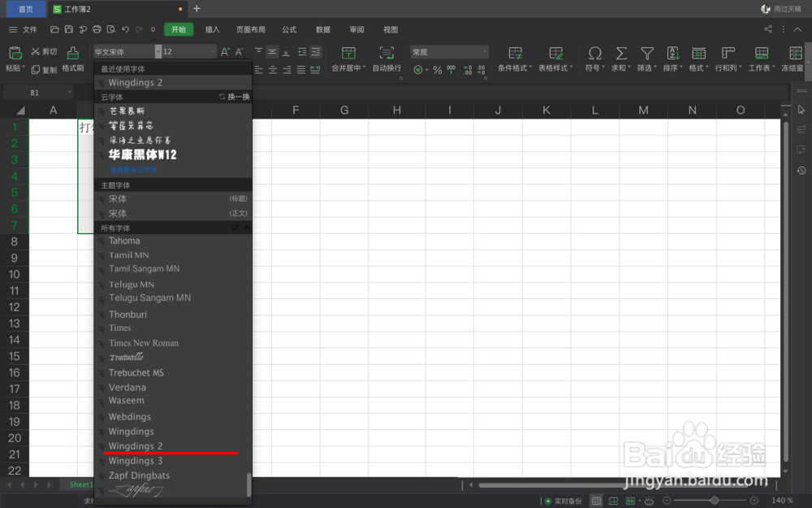Select the Format Painter brush
Viewport: 812px width, 508px height.
point(73,53)
